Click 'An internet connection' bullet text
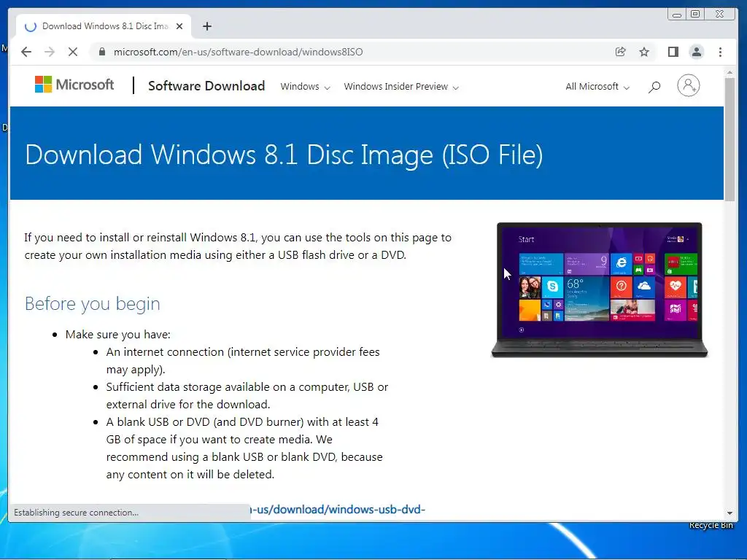The image size is (747, 560). (243, 360)
